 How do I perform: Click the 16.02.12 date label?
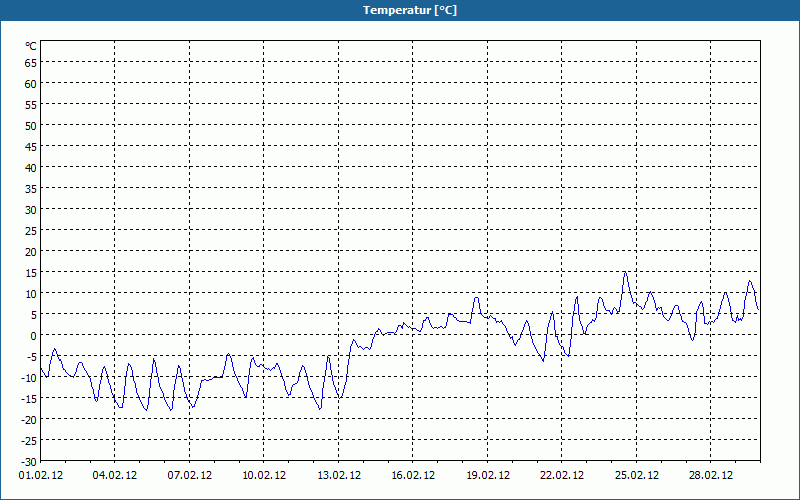(x=413, y=476)
